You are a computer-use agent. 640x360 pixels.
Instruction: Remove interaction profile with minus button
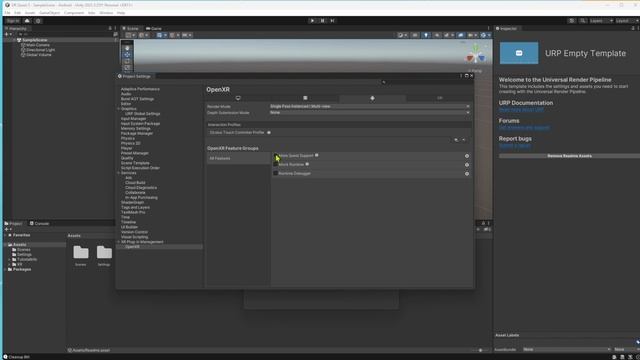464,140
